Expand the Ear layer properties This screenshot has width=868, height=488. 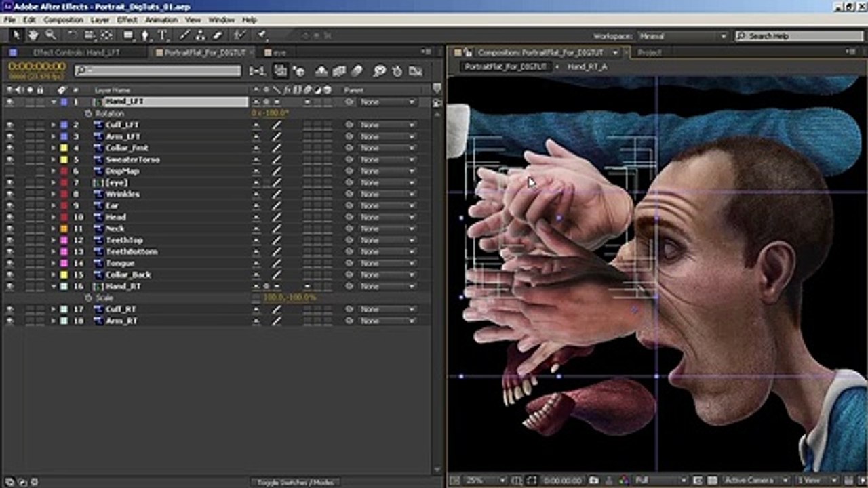54,205
